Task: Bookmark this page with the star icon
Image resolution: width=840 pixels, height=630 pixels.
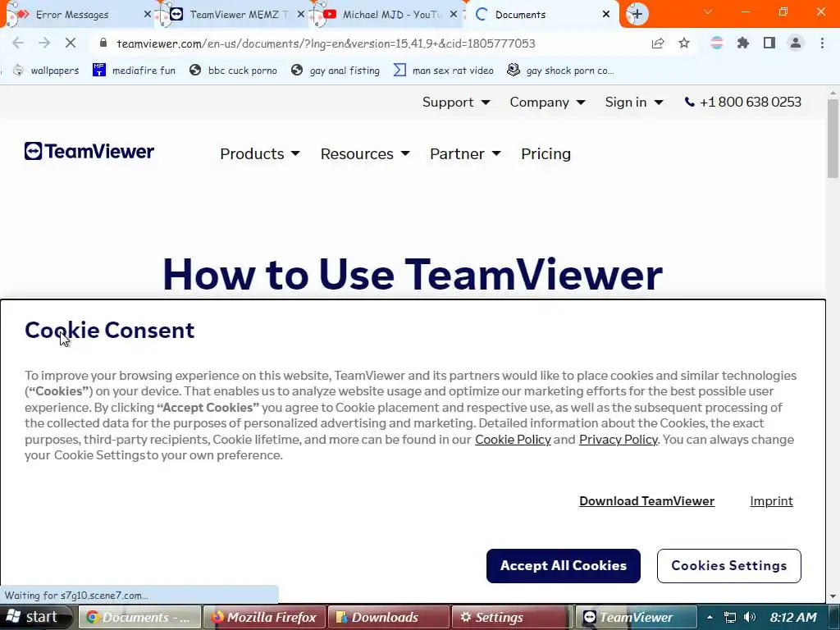Action: point(684,43)
